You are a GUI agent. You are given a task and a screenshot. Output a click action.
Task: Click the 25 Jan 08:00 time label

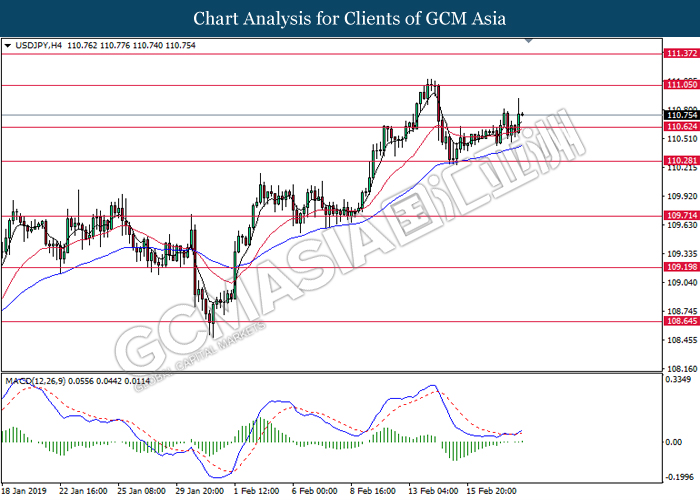(141, 491)
